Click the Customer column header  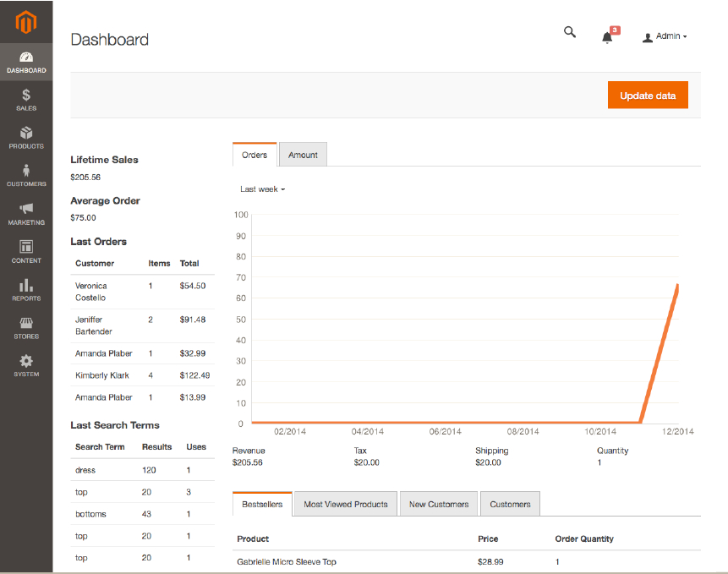coord(95,263)
